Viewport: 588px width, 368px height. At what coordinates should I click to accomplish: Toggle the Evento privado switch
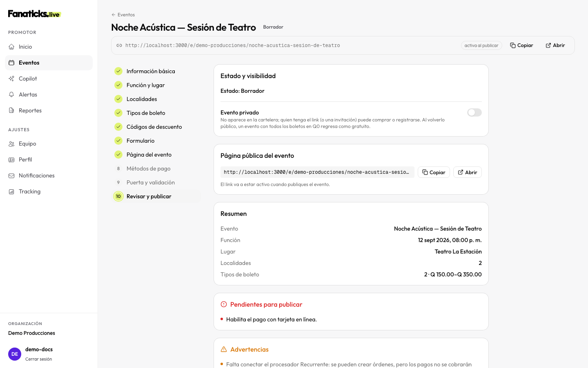point(474,112)
